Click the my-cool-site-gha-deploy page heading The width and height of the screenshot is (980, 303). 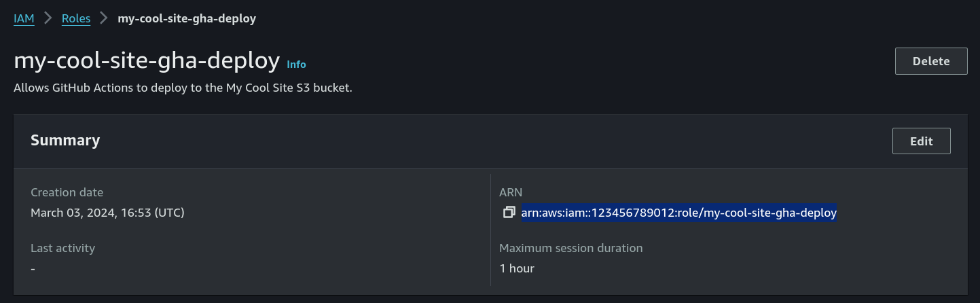147,61
